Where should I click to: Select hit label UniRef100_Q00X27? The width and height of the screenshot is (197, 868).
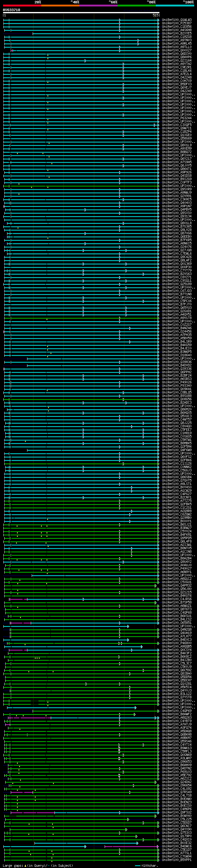(177, 50)
